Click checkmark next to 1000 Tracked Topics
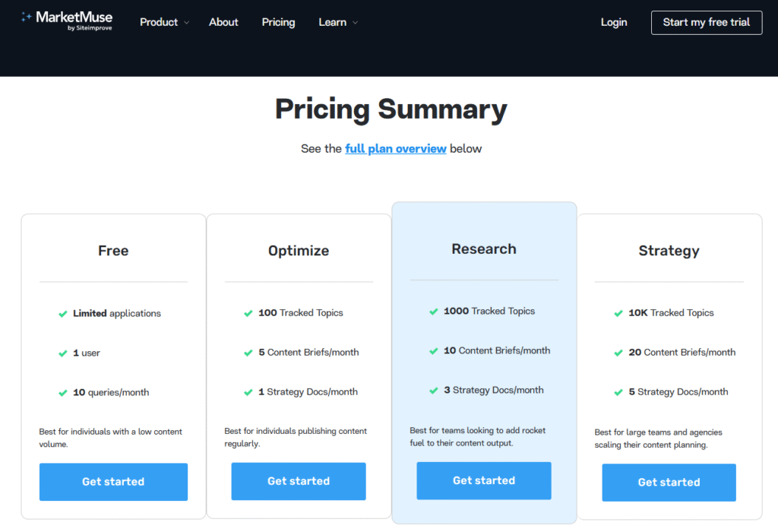This screenshot has width=778, height=532. (434, 312)
